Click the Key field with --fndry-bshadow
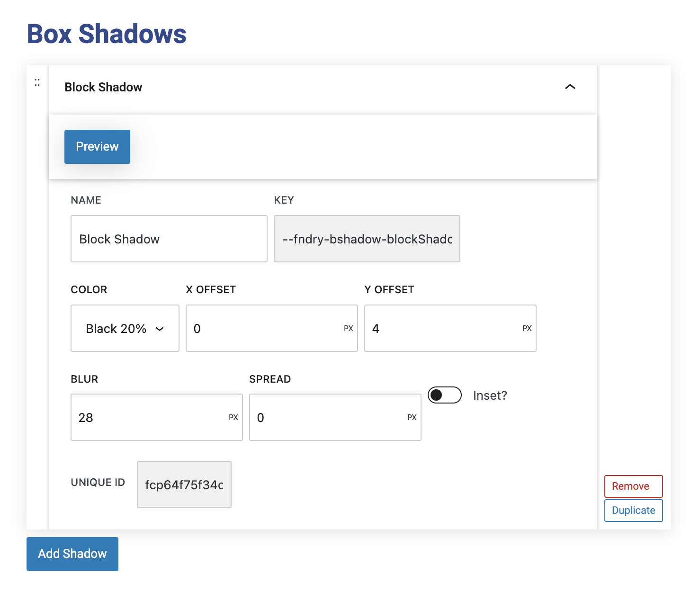Screen dimensions: 700x592 point(367,239)
